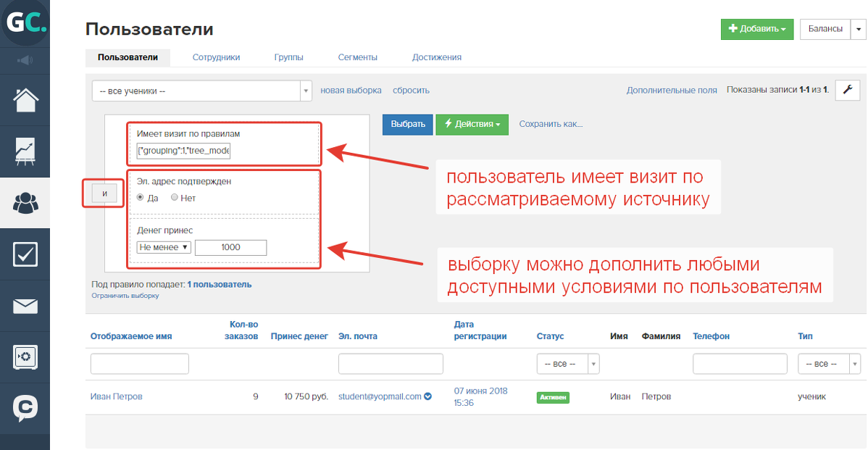Toggle the 'и' logical operator button
This screenshot has height=450, width=868.
point(104,193)
